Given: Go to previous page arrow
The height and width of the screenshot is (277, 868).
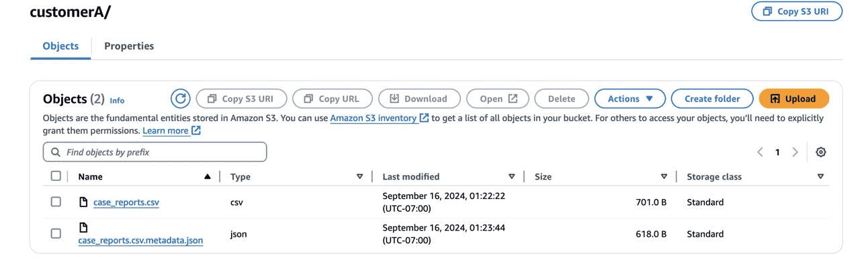Looking at the screenshot, I should click(x=760, y=152).
